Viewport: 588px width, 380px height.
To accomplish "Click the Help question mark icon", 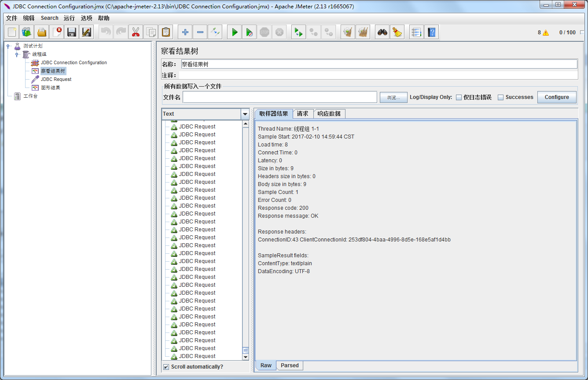I will pyautogui.click(x=432, y=32).
